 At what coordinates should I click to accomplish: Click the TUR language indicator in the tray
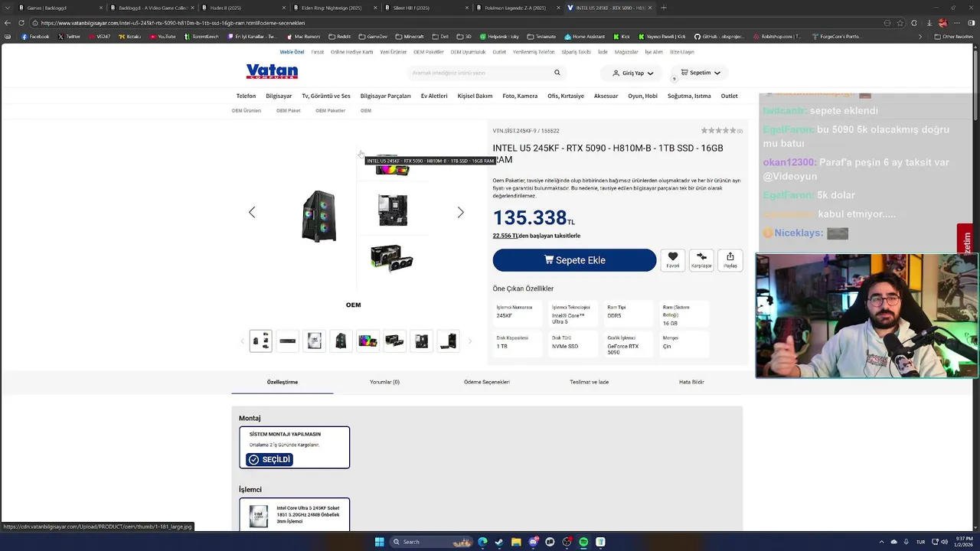pyautogui.click(x=921, y=542)
